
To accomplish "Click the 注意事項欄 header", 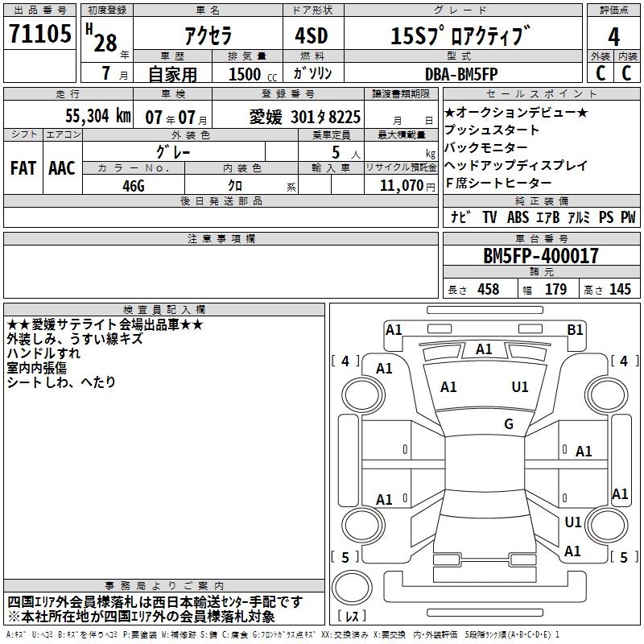I will point(221,238).
